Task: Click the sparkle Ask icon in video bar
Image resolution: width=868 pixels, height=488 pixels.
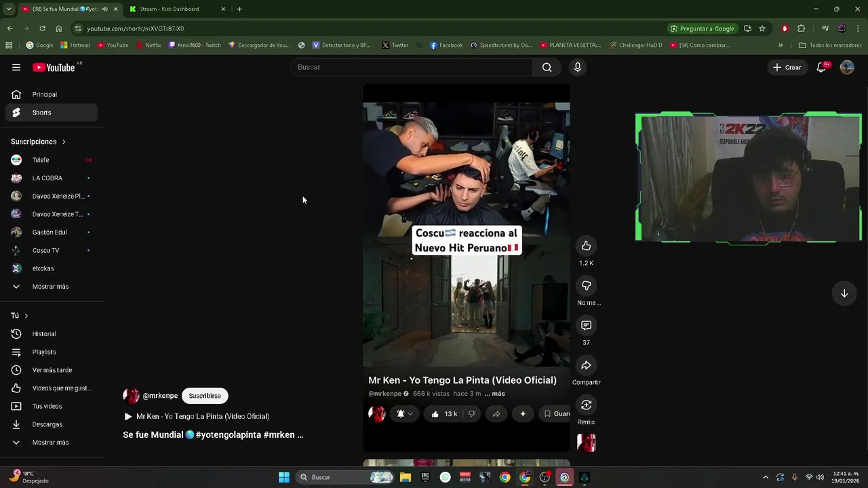Action: point(523,414)
